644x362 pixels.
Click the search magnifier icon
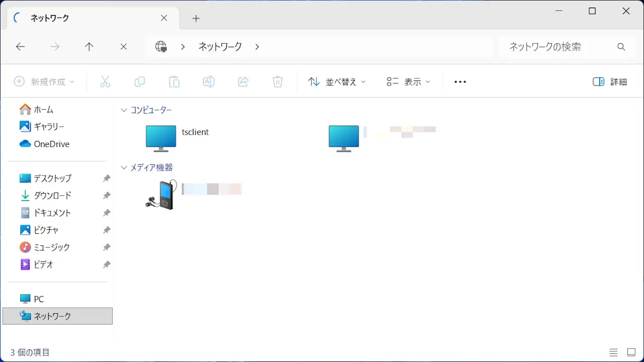pos(621,47)
